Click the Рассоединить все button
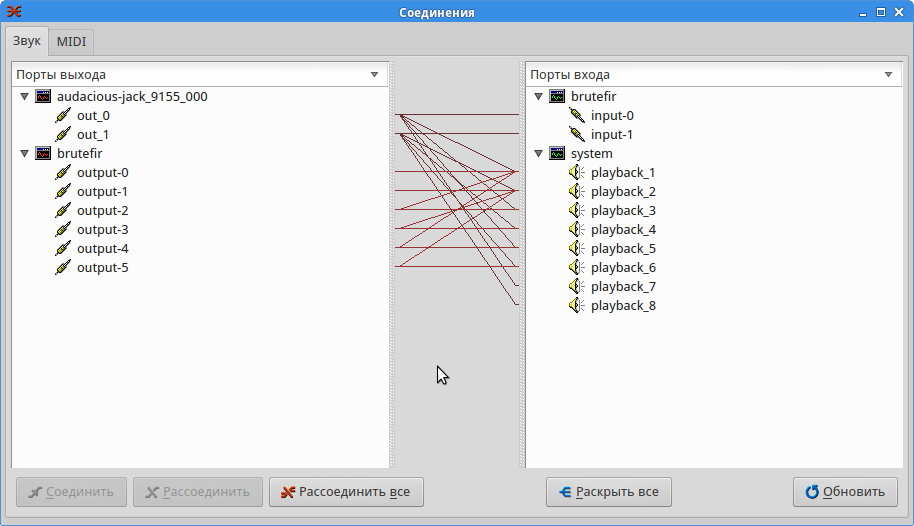The width and height of the screenshot is (914, 526). 346,492
